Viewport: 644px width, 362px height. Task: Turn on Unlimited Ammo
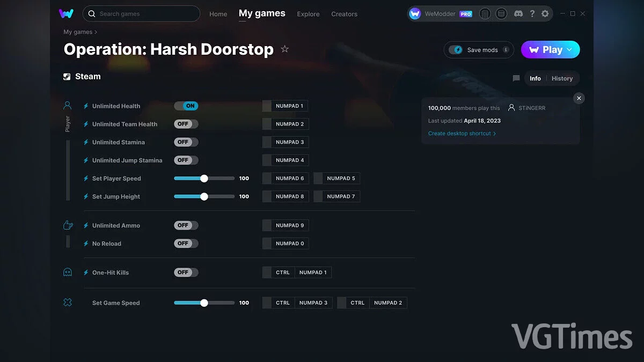186,225
